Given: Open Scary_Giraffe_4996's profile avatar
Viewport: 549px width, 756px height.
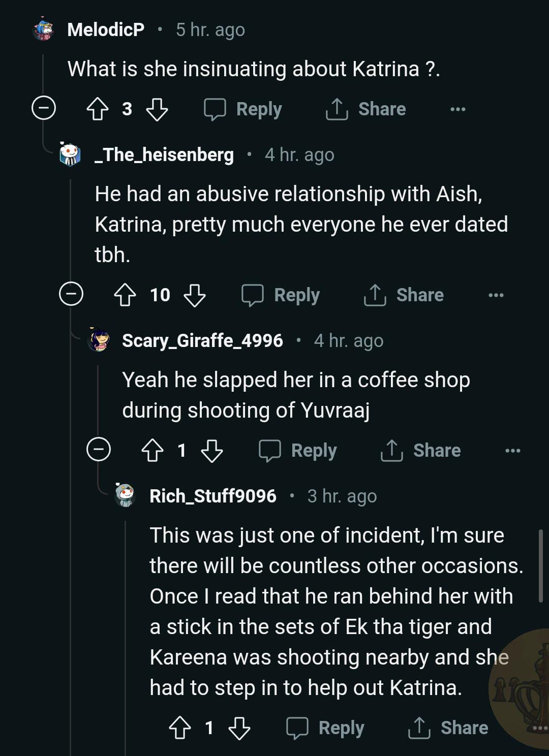Looking at the screenshot, I should 99,340.
